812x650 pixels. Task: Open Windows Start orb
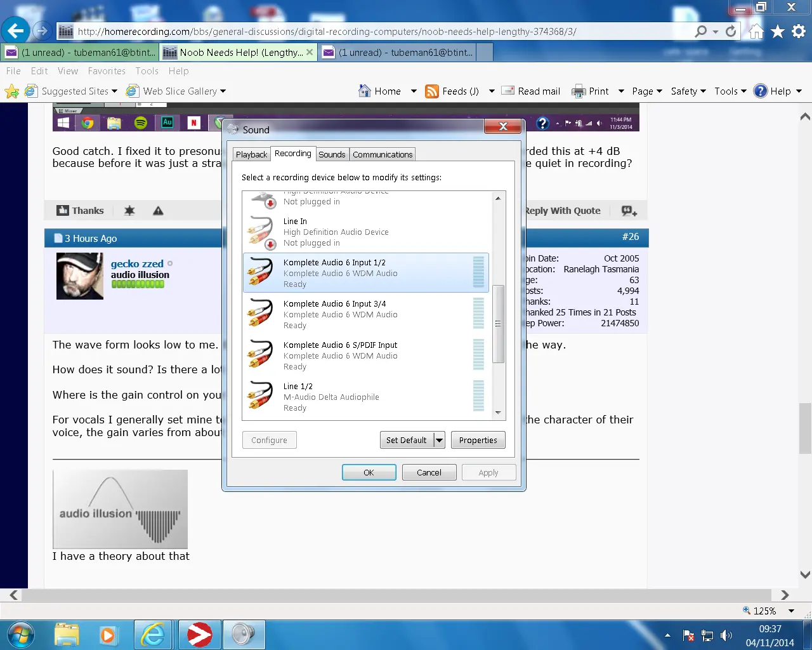pos(20,635)
